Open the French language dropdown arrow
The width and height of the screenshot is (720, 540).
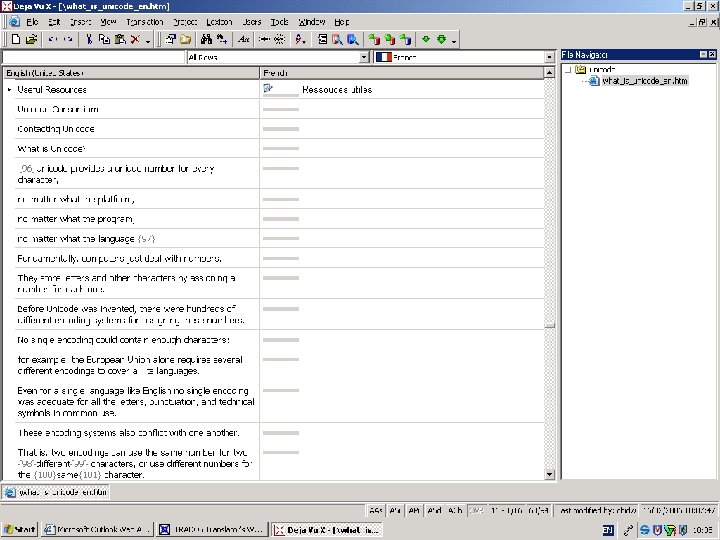tap(549, 57)
